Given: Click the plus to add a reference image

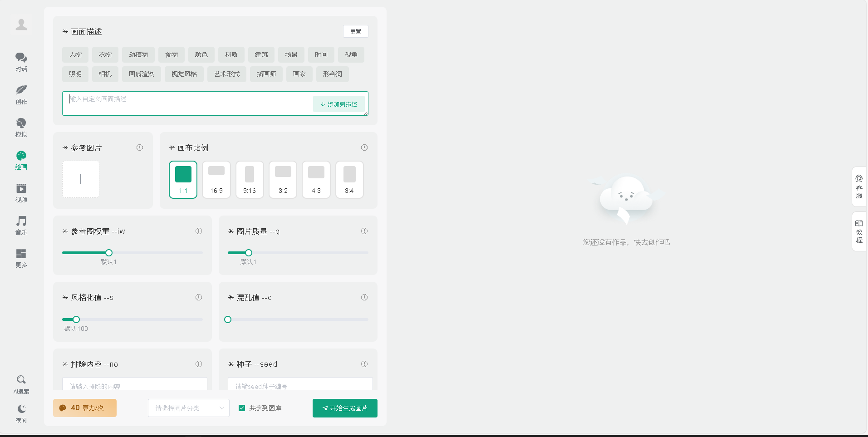Looking at the screenshot, I should click(80, 179).
